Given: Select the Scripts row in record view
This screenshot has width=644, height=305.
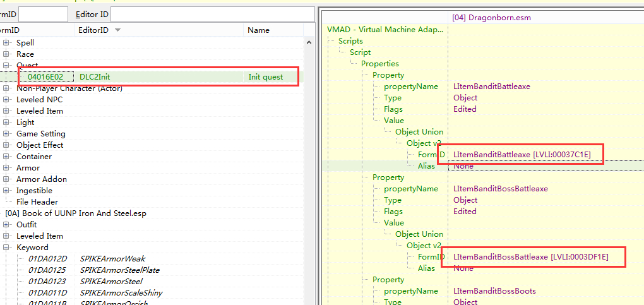Looking at the screenshot, I should pyautogui.click(x=350, y=41).
